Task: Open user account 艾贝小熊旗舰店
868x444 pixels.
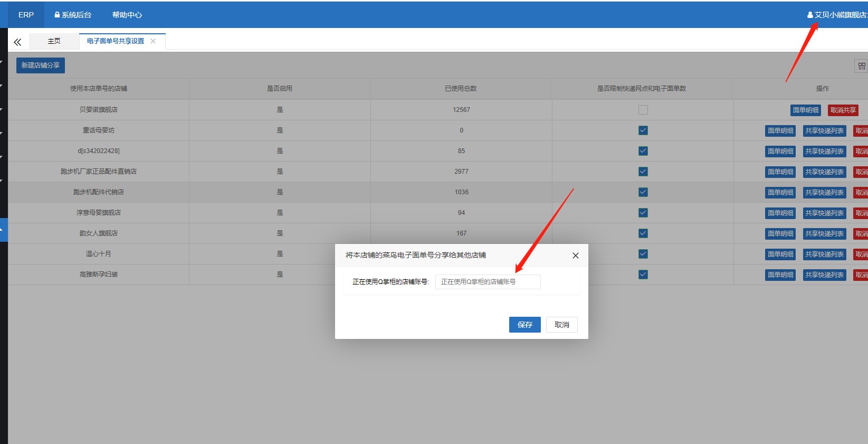Action: click(837, 15)
